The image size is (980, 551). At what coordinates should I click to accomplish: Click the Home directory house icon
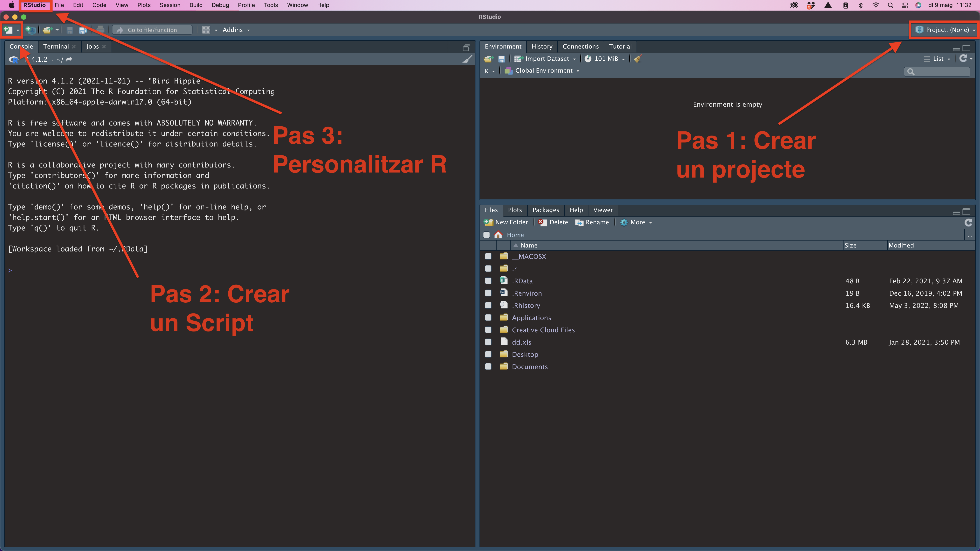point(498,235)
